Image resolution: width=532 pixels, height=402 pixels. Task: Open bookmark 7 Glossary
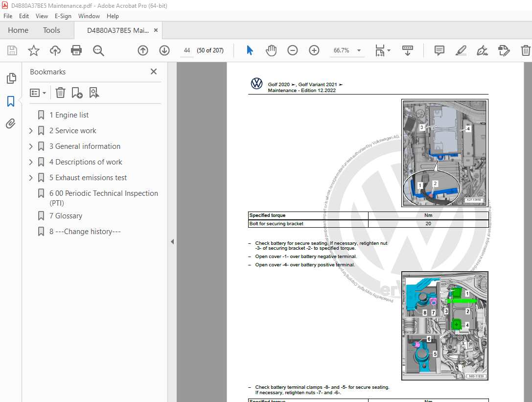pos(66,216)
